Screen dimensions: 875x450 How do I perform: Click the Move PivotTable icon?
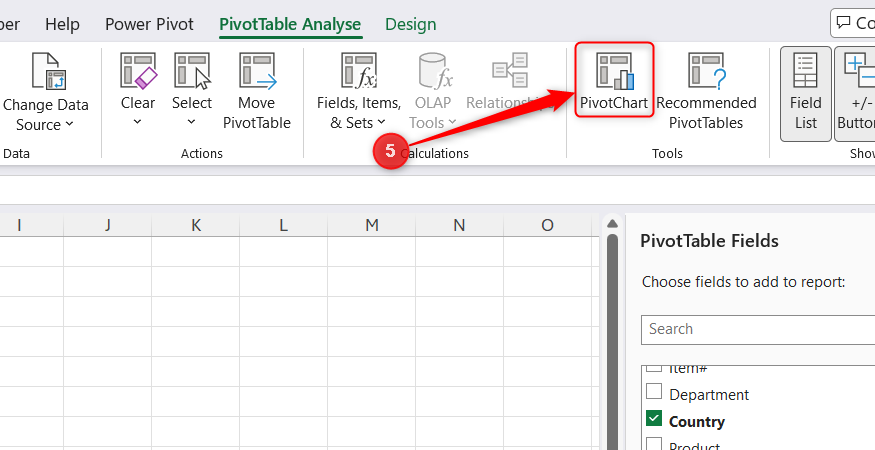coord(257,71)
